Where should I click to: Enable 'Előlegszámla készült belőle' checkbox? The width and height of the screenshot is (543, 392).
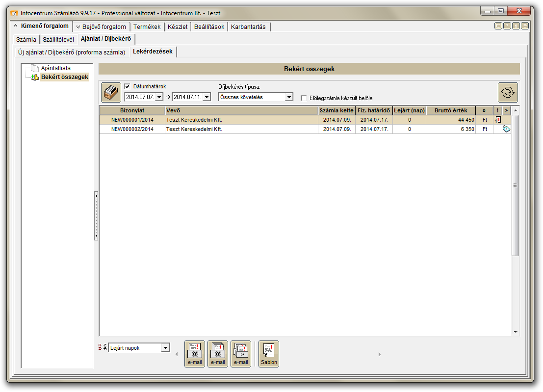click(x=304, y=98)
